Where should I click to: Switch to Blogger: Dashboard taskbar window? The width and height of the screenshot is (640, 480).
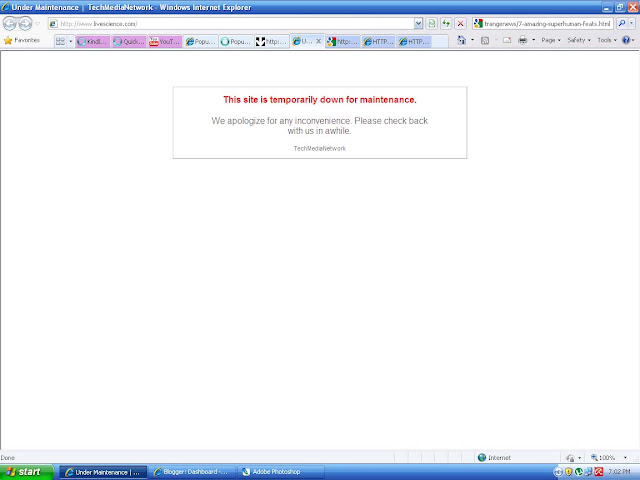point(192,472)
